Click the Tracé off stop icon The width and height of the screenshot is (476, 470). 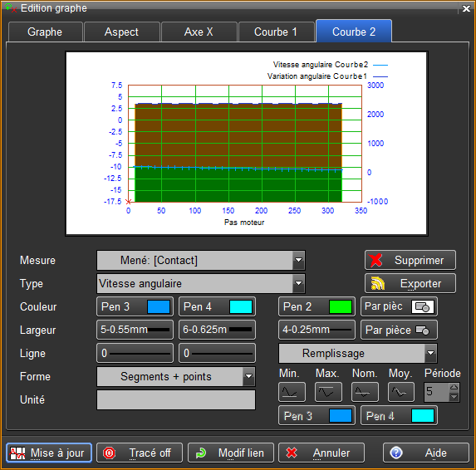click(110, 453)
